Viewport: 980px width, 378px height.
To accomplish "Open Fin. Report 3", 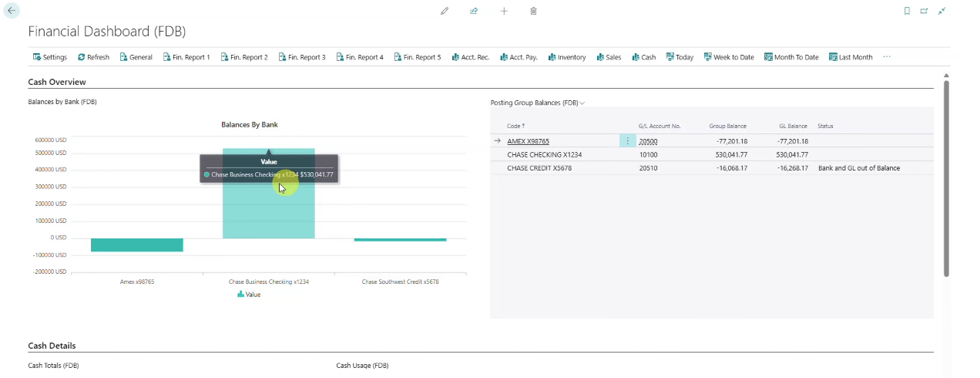I will (x=302, y=57).
